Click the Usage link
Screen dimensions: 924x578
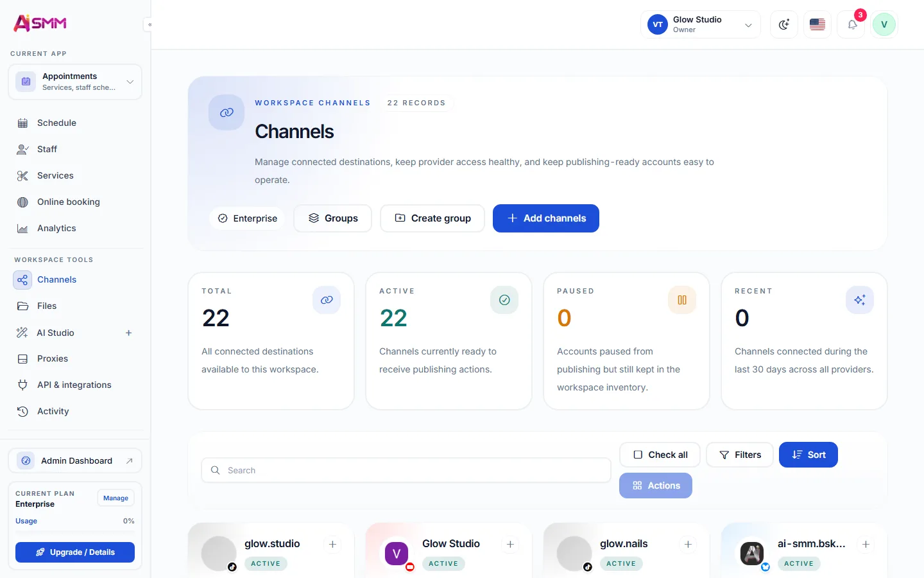click(26, 521)
